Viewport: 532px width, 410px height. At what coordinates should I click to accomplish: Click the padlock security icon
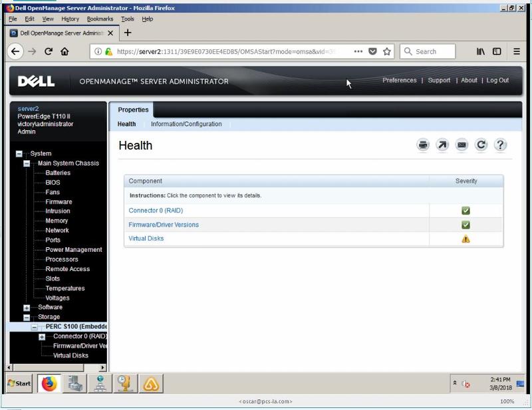coord(108,52)
